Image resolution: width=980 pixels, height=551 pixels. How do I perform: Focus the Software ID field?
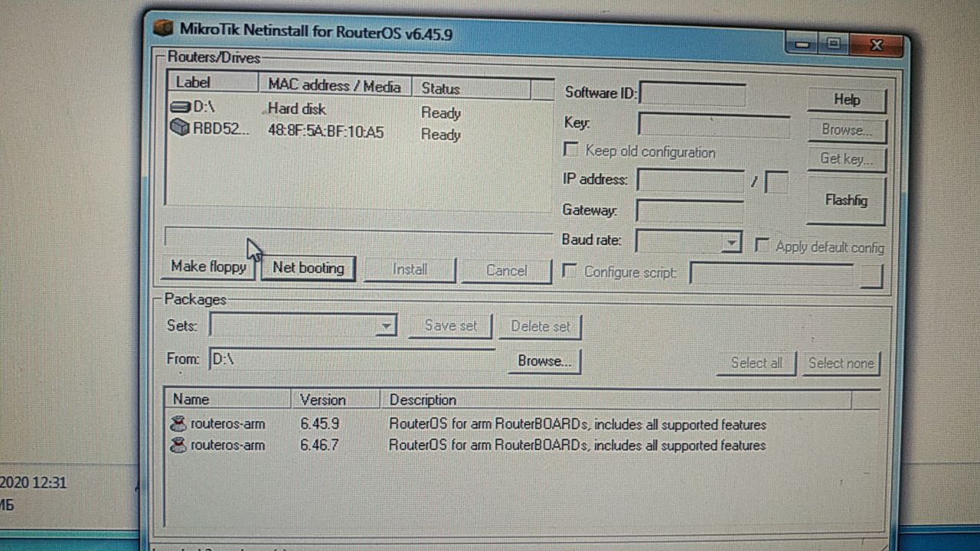click(692, 94)
